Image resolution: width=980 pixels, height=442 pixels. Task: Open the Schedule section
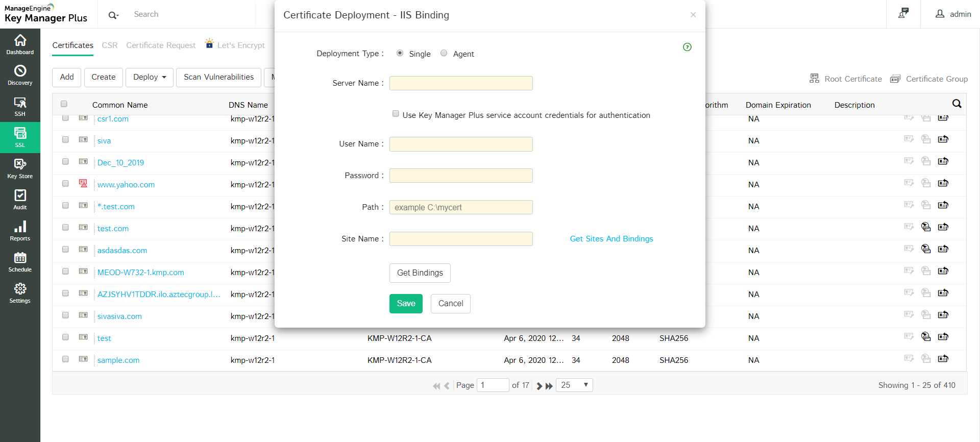pyautogui.click(x=20, y=262)
